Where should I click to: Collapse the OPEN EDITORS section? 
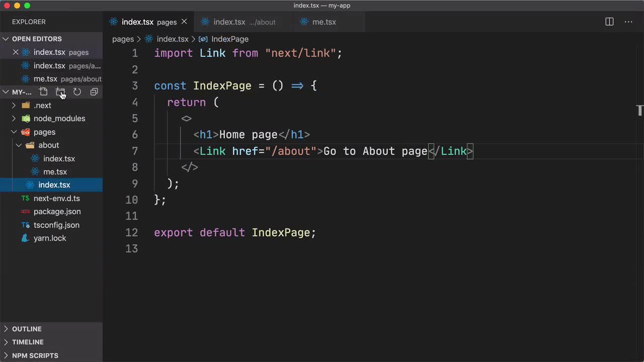click(x=6, y=39)
